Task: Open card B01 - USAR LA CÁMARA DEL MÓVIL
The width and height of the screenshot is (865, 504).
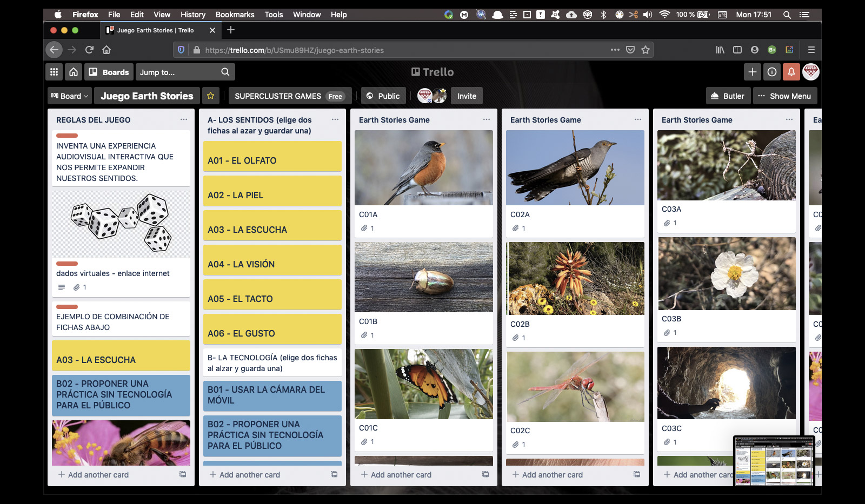Action: [x=272, y=395]
